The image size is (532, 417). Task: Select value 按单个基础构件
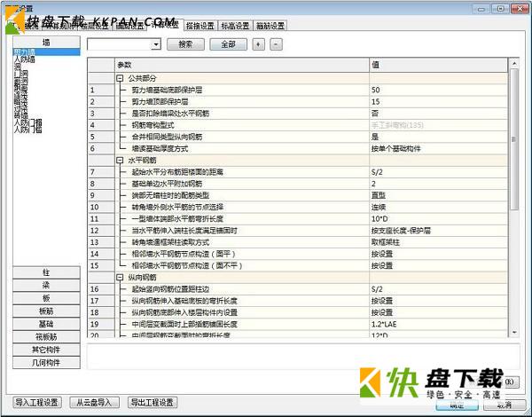pos(438,149)
